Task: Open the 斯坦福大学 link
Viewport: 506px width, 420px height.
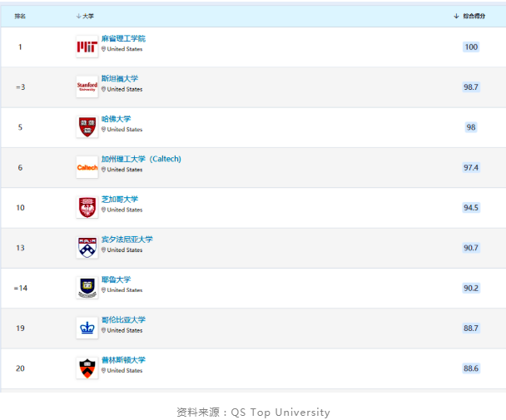Action: 120,78
